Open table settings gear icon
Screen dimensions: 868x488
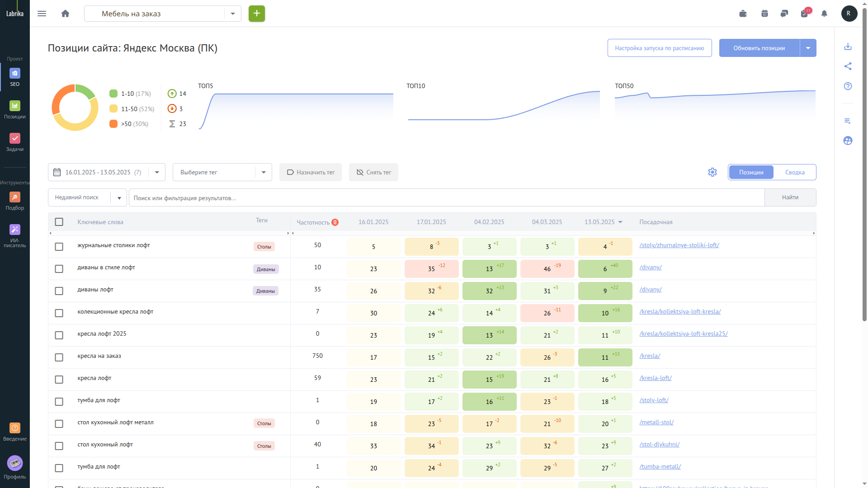click(712, 172)
